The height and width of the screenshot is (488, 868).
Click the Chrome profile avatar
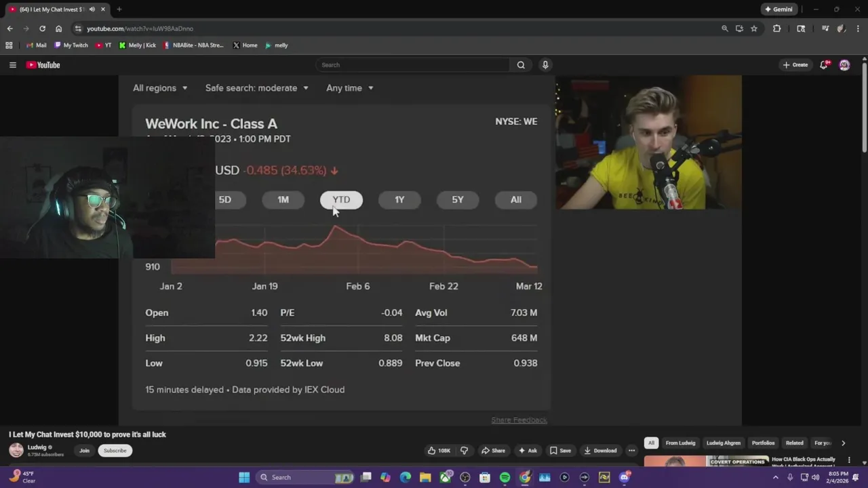[x=842, y=28]
